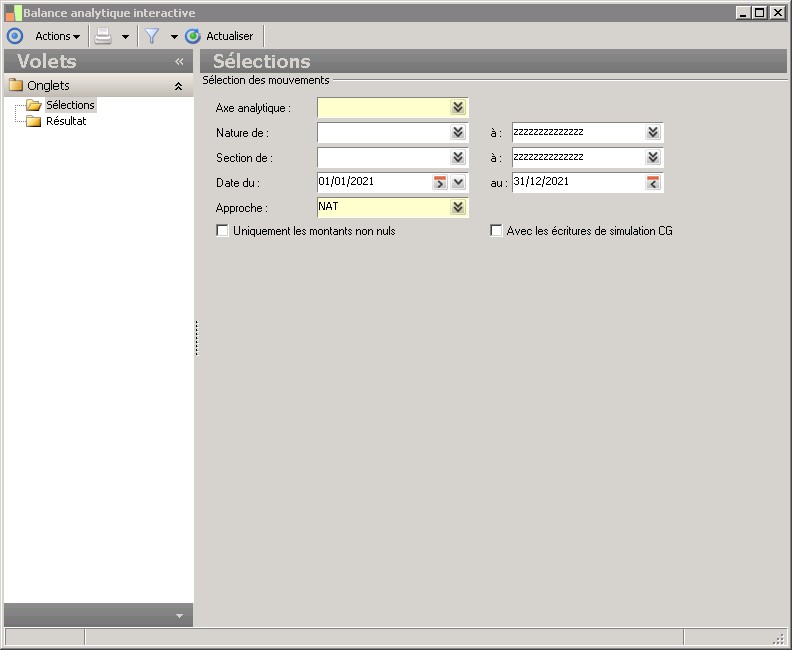Open the print options dropdown arrow
The image size is (792, 650).
(x=125, y=36)
